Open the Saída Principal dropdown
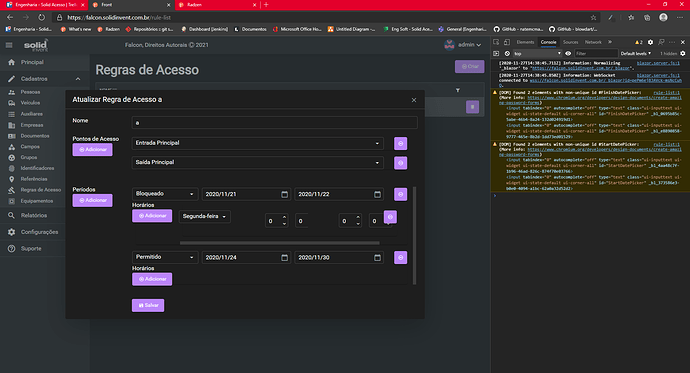This screenshot has height=373, width=690. [257, 162]
